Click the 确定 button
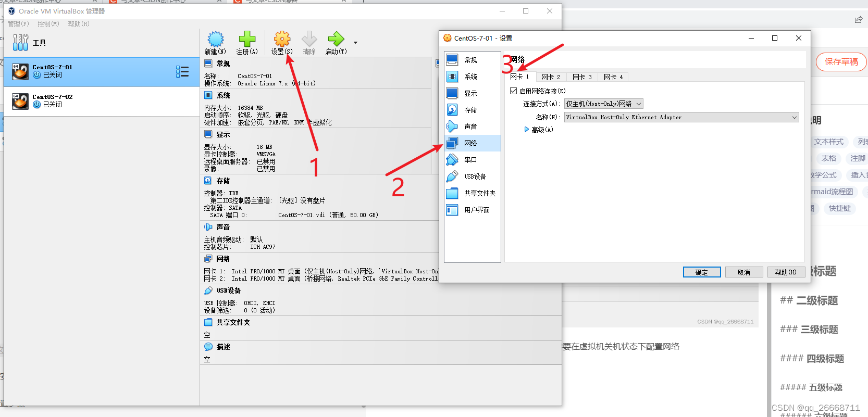Viewport: 868px width, 417px height. (702, 272)
